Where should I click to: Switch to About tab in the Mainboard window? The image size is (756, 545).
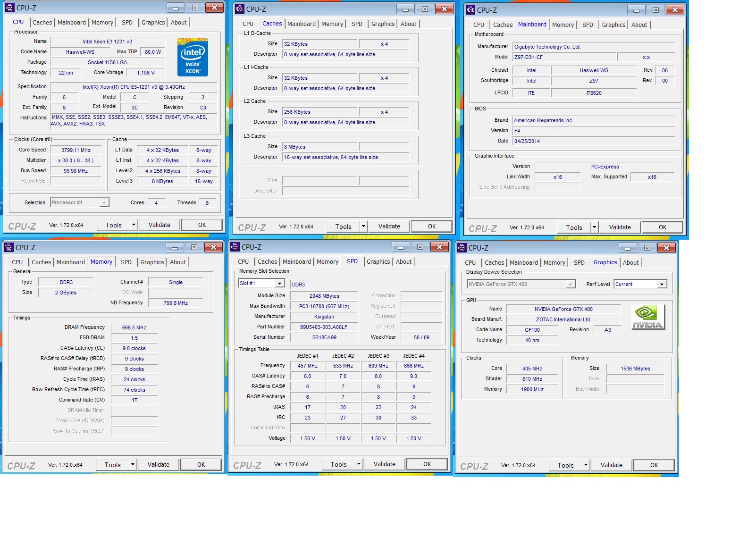pos(639,25)
